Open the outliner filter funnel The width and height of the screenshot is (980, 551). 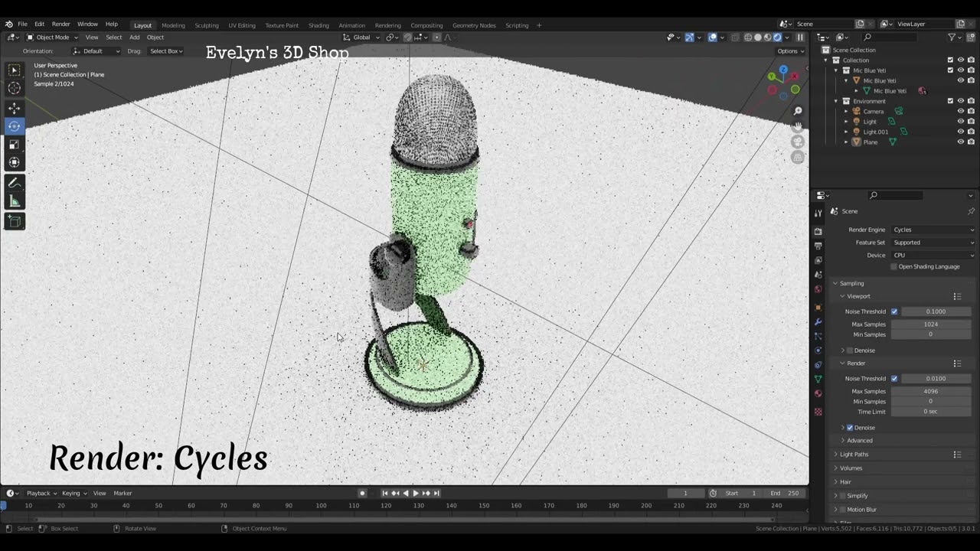pyautogui.click(x=952, y=37)
